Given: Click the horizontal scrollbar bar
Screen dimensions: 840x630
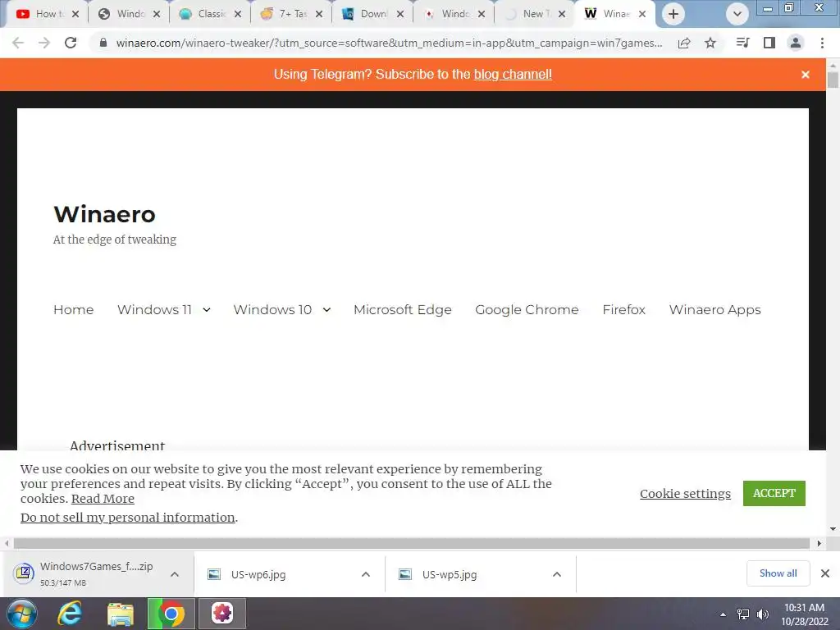Looking at the screenshot, I should coord(412,543).
